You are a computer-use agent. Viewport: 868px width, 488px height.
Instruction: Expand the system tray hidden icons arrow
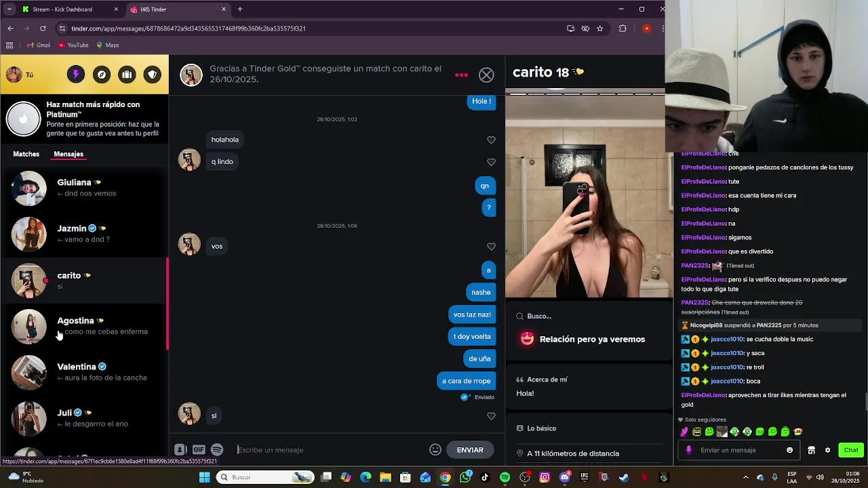[746, 477]
